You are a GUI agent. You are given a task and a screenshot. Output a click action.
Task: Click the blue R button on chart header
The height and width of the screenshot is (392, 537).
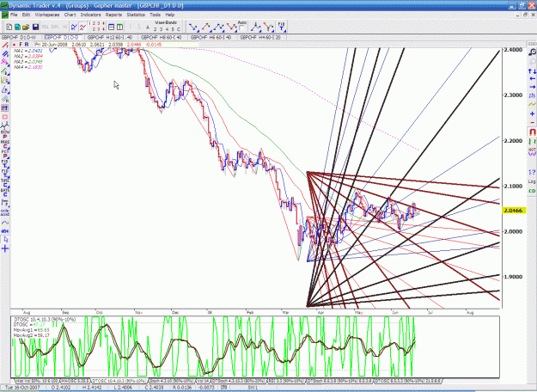coord(27,45)
